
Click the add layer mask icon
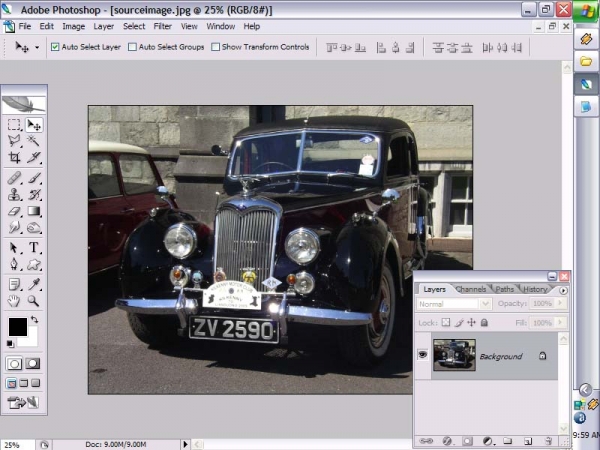pos(467,441)
